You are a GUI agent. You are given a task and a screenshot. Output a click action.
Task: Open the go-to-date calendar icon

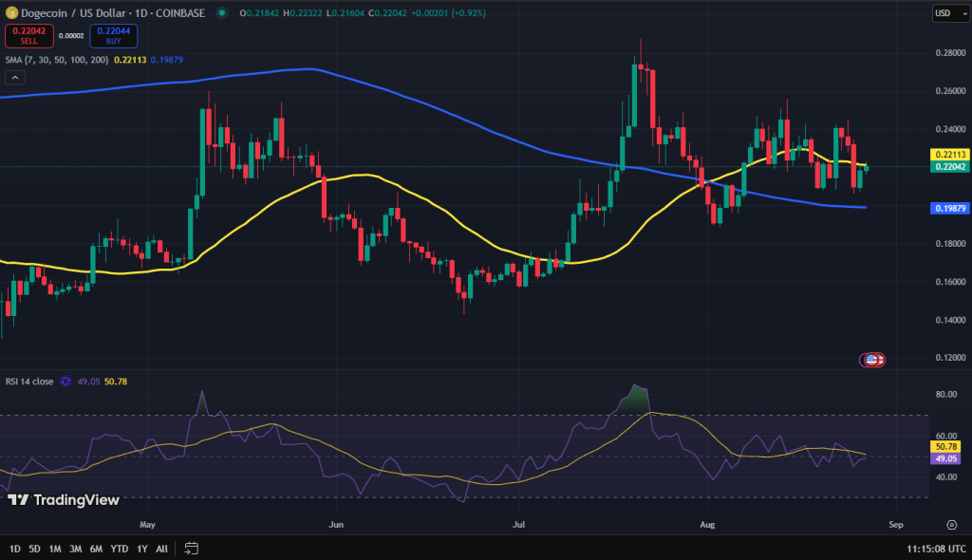pyautogui.click(x=192, y=549)
